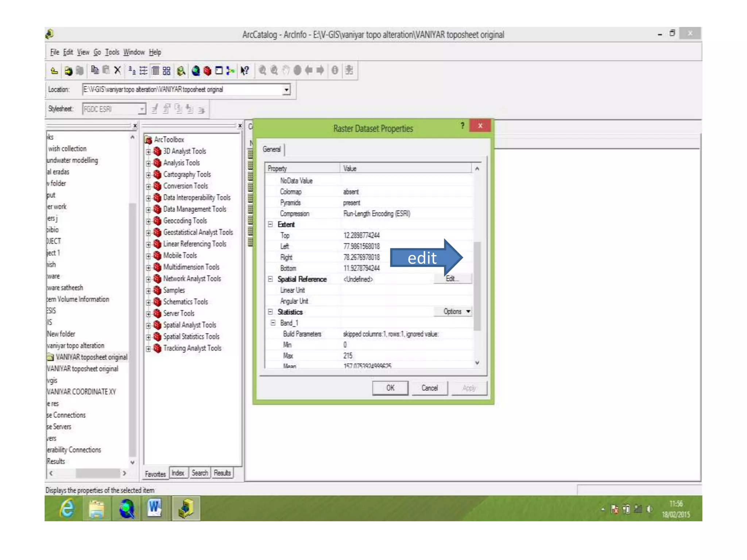
Task: Click the Delete (X) toolbar icon
Action: click(x=117, y=70)
